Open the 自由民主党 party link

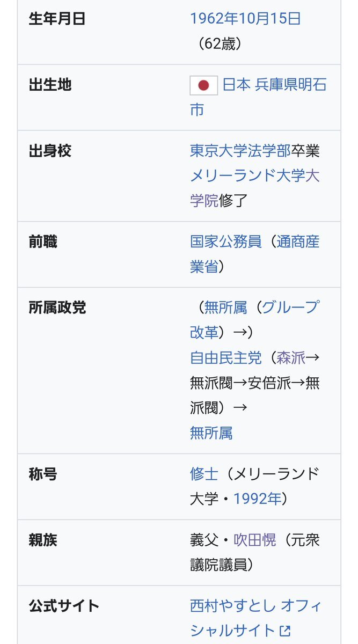pyautogui.click(x=225, y=357)
